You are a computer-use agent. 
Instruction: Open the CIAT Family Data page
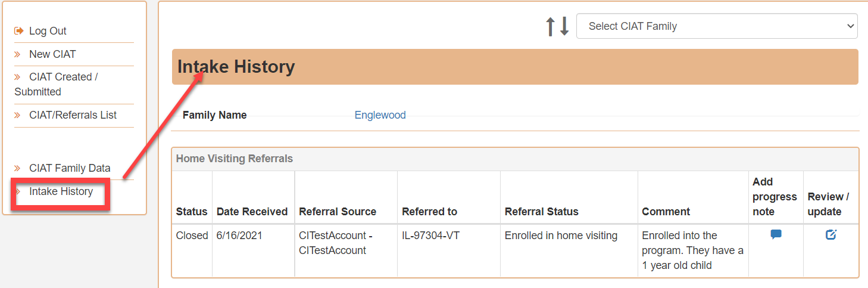click(x=70, y=168)
